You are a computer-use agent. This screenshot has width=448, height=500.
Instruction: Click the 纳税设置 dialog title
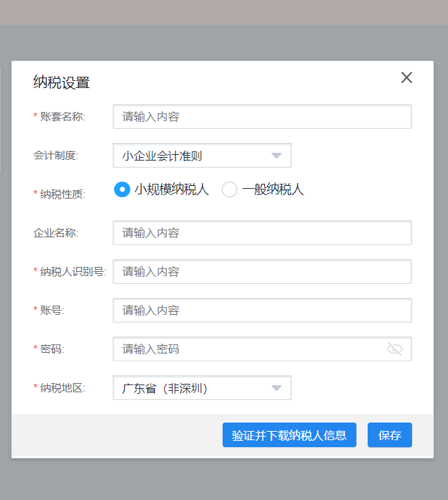(x=61, y=82)
